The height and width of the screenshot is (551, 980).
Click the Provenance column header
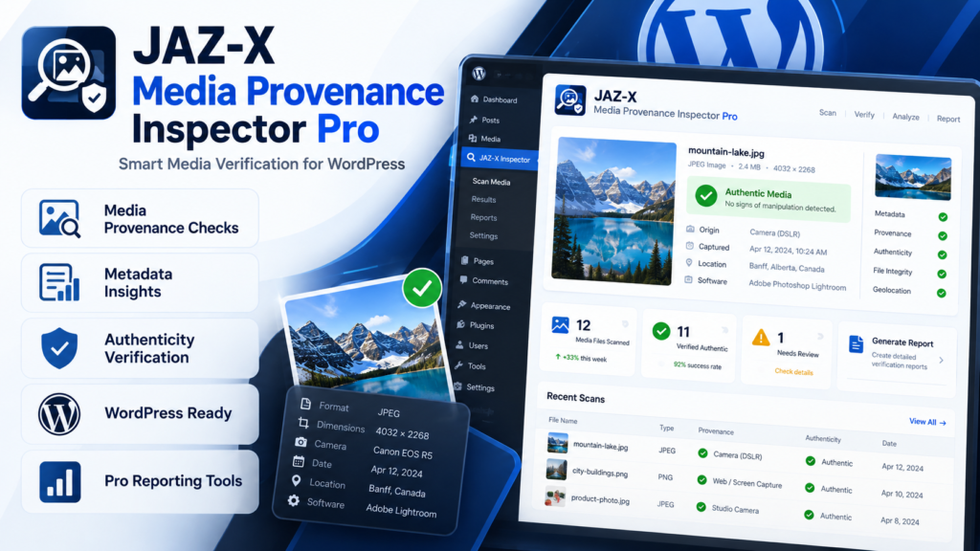tap(716, 431)
